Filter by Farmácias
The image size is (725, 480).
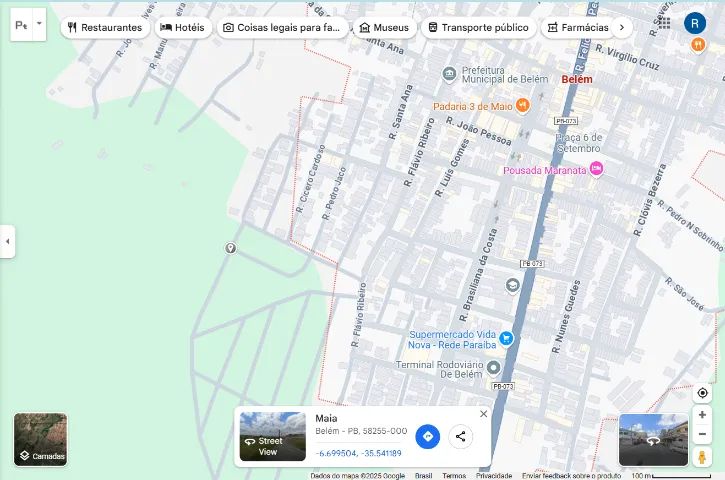pyautogui.click(x=579, y=27)
